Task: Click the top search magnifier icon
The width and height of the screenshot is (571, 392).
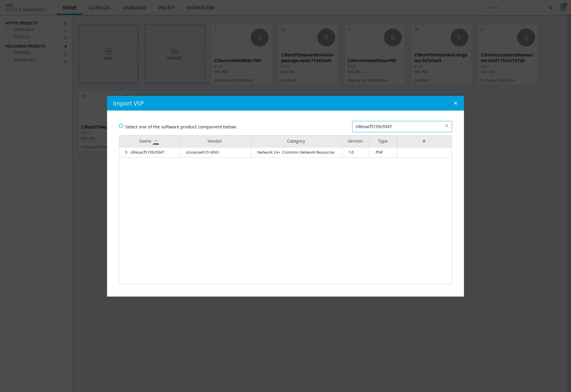Action: [550, 7]
